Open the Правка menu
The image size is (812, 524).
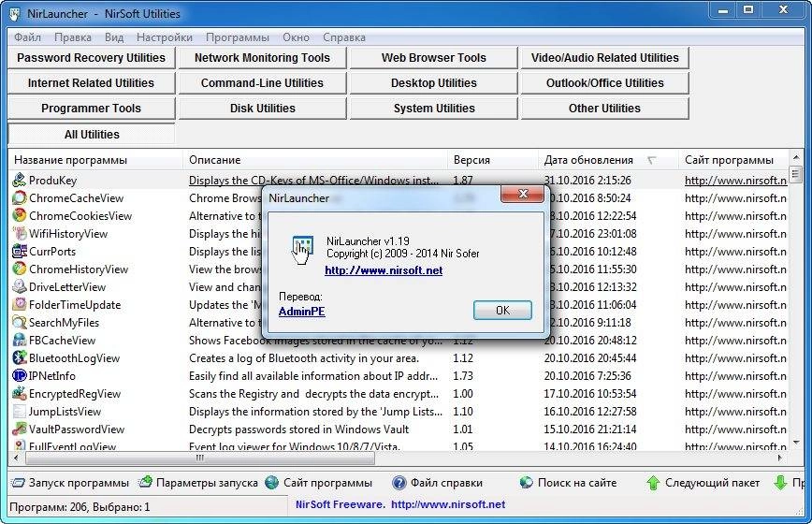(x=73, y=37)
